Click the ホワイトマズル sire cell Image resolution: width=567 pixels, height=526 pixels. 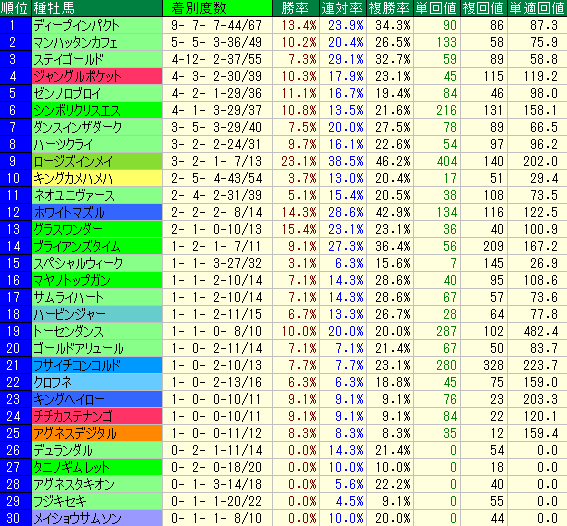point(97,212)
